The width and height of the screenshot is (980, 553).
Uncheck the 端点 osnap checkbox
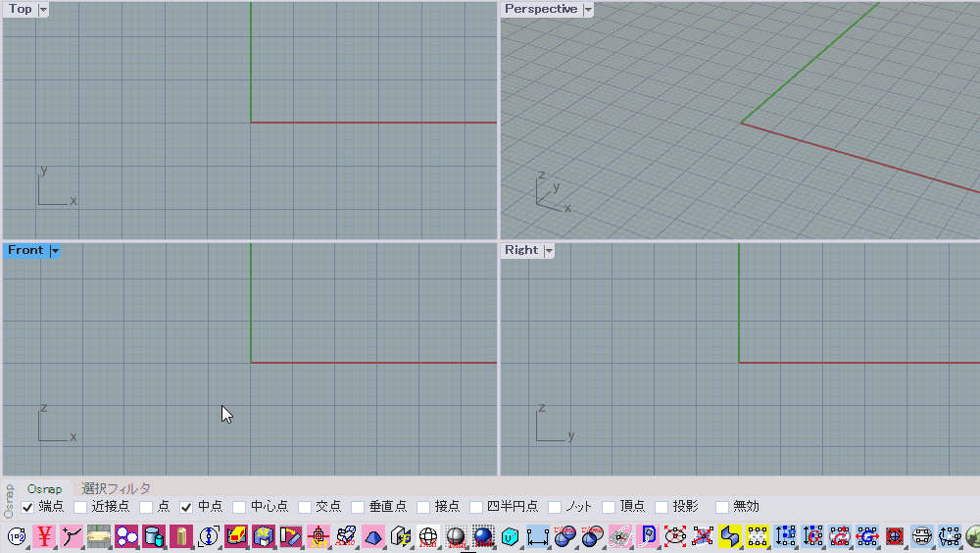coord(27,507)
